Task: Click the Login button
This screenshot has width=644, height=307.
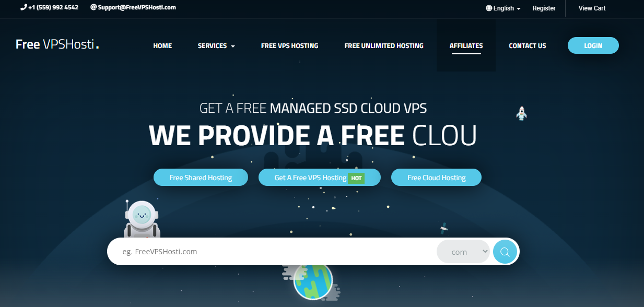Action: [593, 45]
